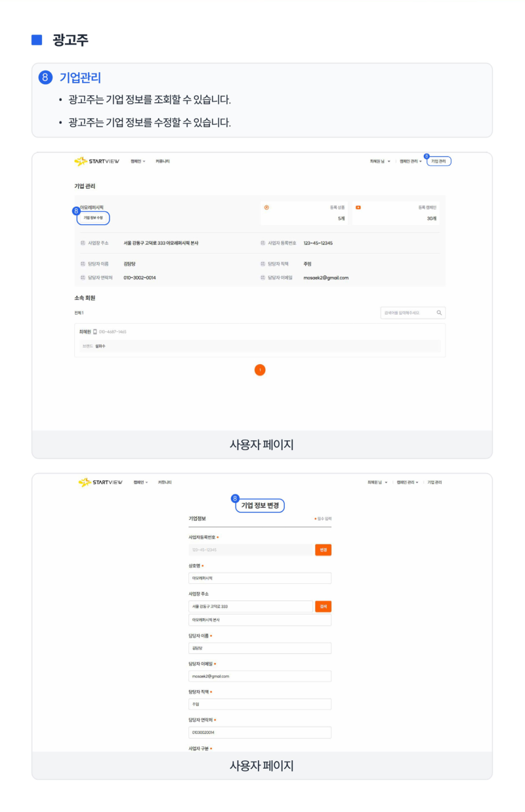Click the 5개 product count
This screenshot has width=525, height=812.
[x=341, y=218]
